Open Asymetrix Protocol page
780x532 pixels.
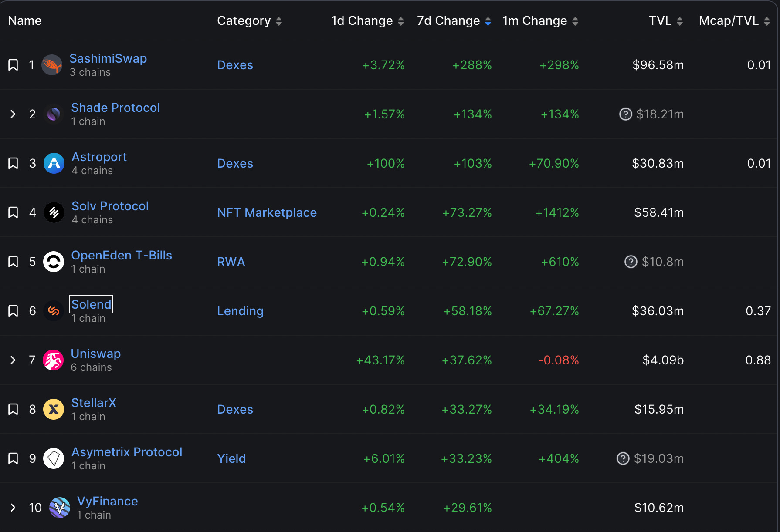coord(127,452)
